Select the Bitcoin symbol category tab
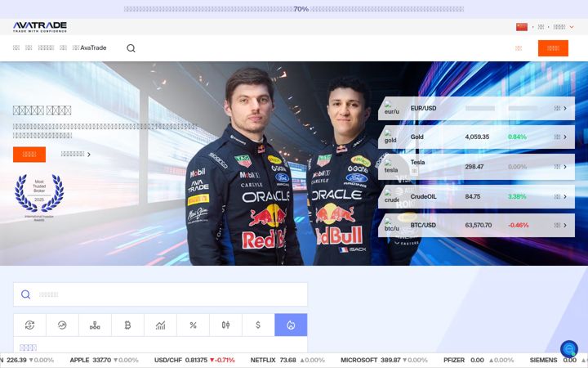This screenshot has height=368, width=588. (x=127, y=325)
